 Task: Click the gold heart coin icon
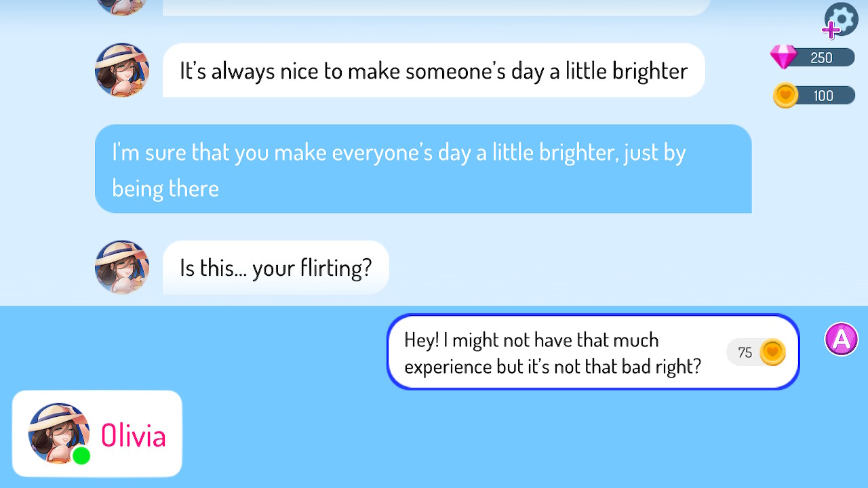click(x=785, y=96)
